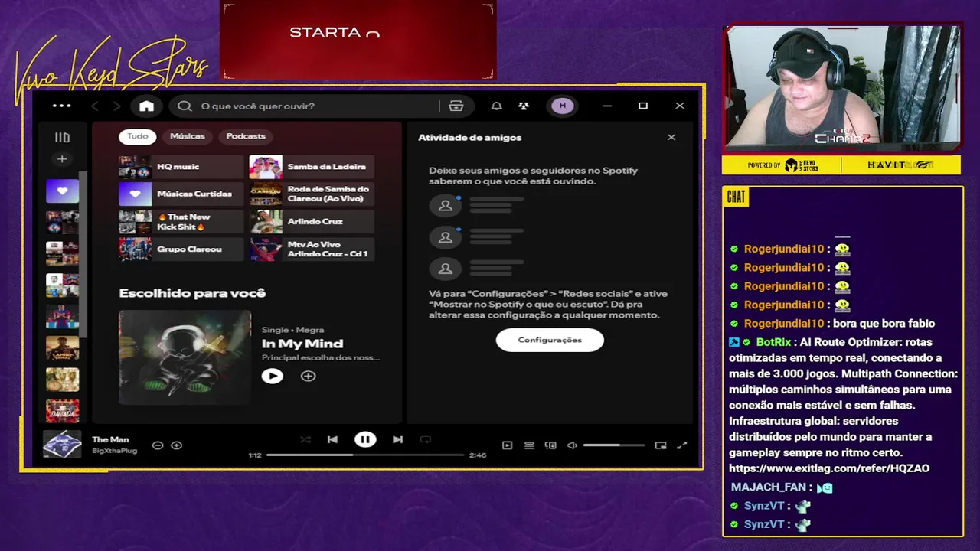Play In My Mind single

tap(272, 376)
